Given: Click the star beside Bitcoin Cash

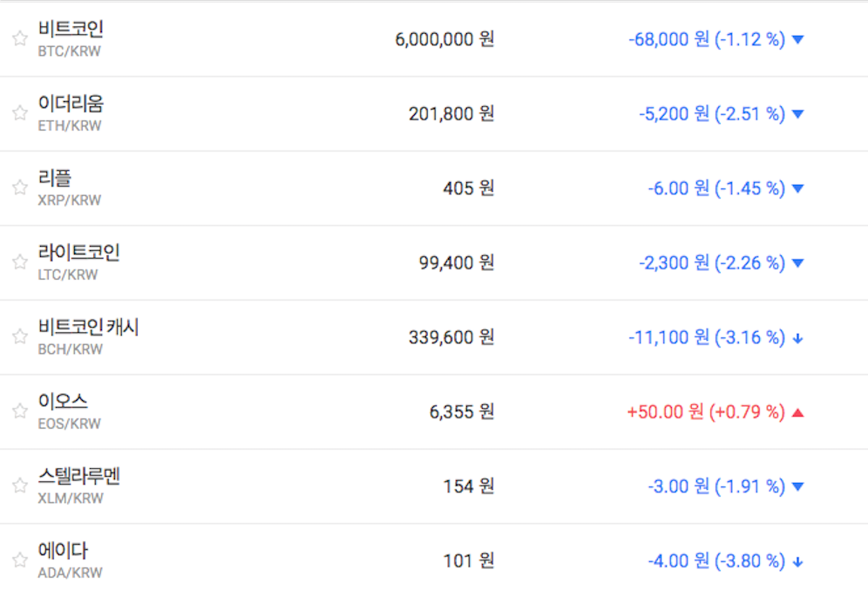Looking at the screenshot, I should [20, 336].
